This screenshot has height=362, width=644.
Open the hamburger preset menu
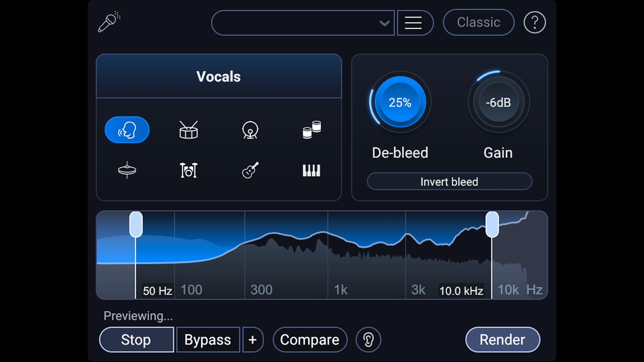pyautogui.click(x=413, y=23)
